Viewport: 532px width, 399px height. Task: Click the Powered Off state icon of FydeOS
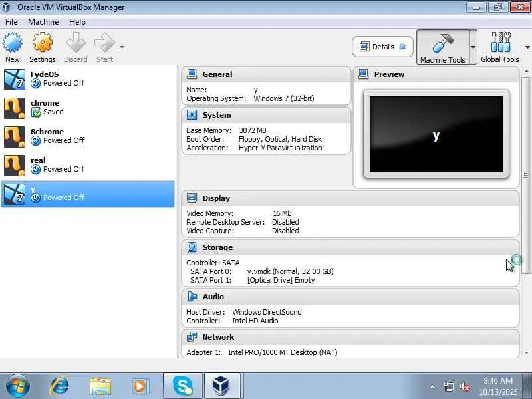pos(36,84)
